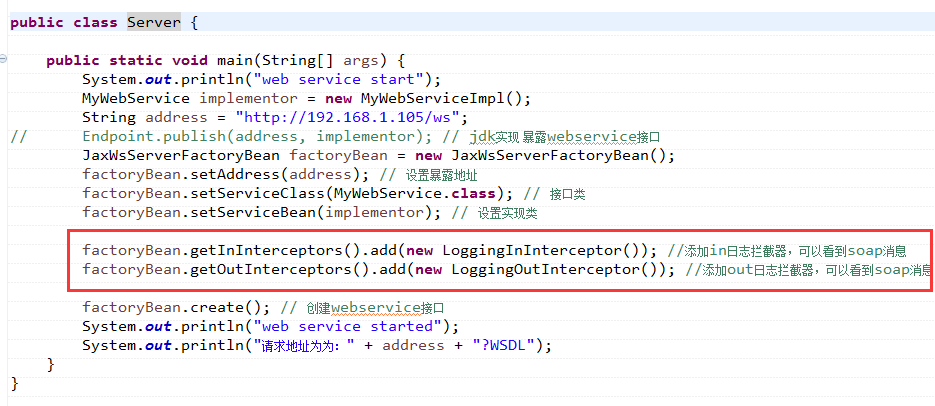
Task: Click the string "web service started"
Action: [x=347, y=327]
